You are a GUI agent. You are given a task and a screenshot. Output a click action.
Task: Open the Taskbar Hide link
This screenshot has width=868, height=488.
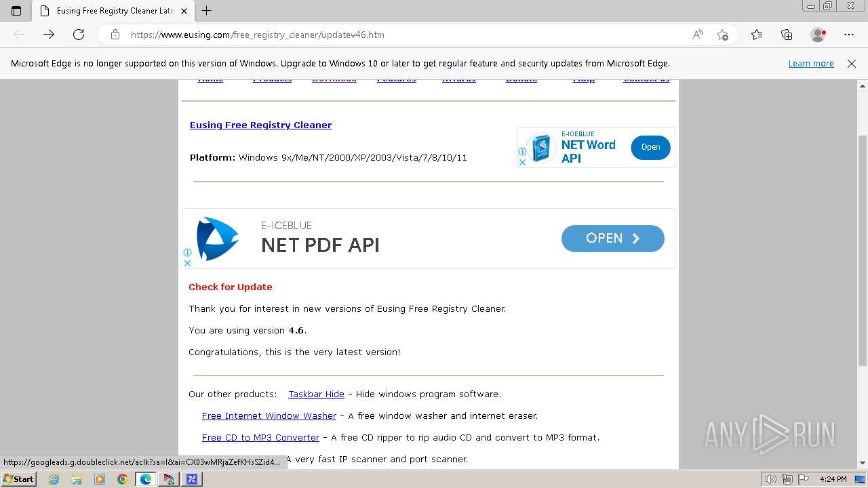click(316, 394)
